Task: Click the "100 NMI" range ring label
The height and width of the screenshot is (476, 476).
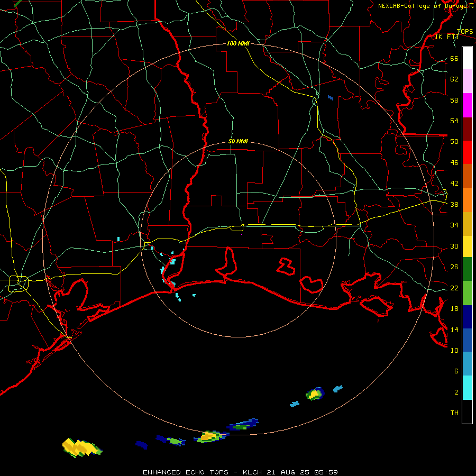Action: [238, 43]
